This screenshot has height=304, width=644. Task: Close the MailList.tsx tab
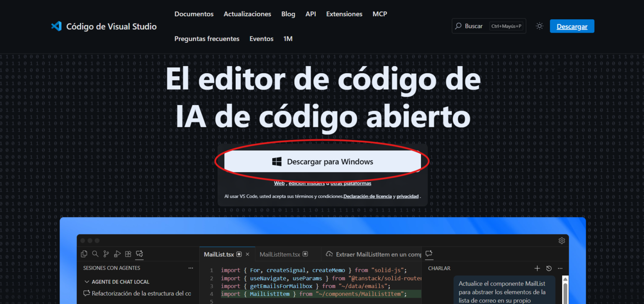(247, 254)
